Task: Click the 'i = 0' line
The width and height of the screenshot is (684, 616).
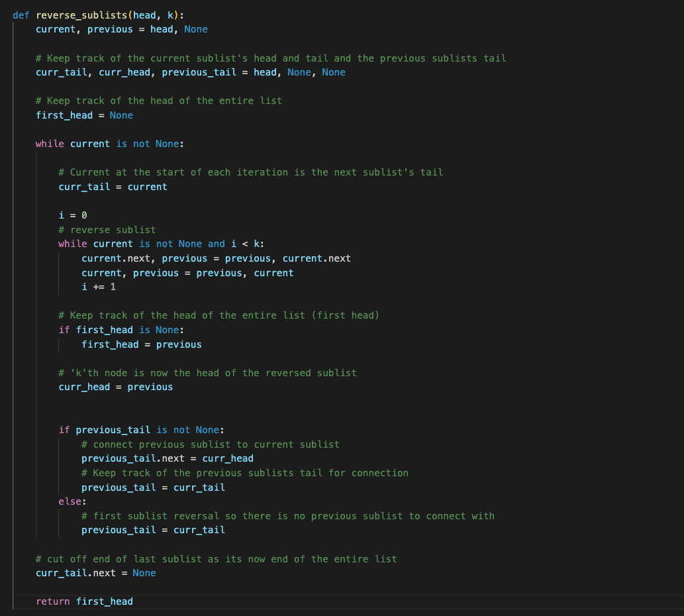Action: pyautogui.click(x=73, y=215)
